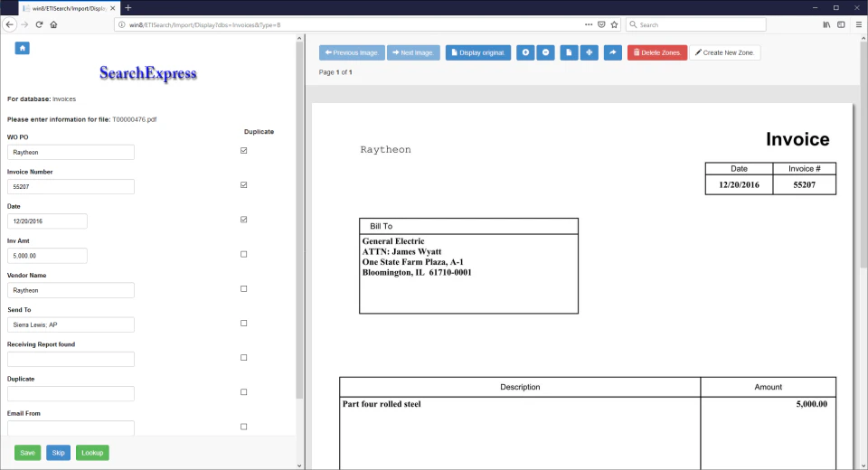Image resolution: width=868 pixels, height=470 pixels.
Task: Bookmark this page with star icon
Action: [x=614, y=24]
